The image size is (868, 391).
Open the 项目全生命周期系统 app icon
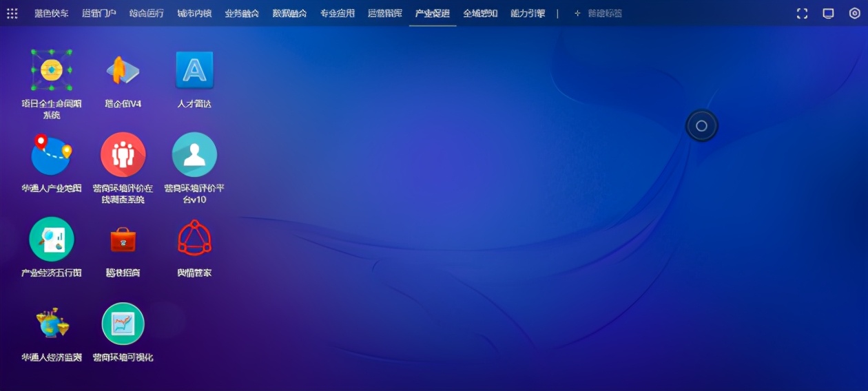click(x=52, y=70)
